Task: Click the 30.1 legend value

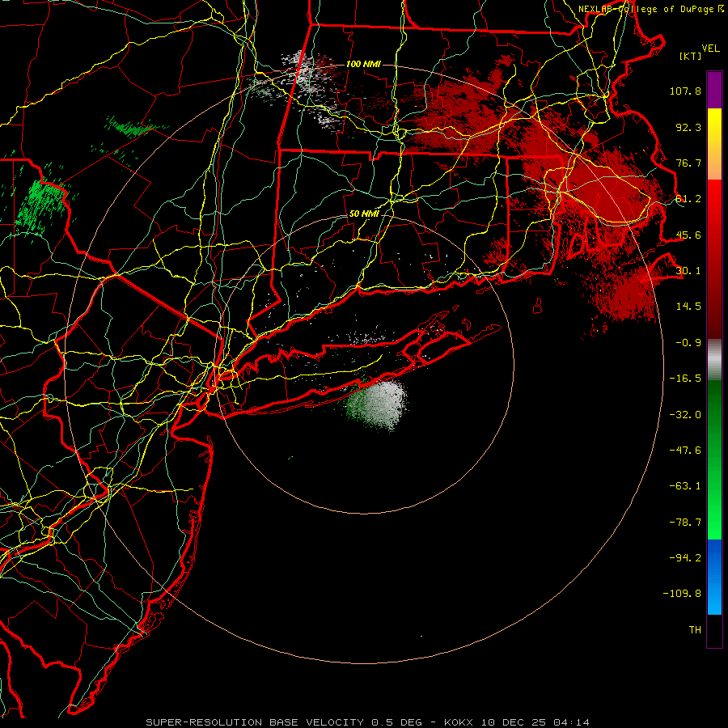Action: point(688,271)
